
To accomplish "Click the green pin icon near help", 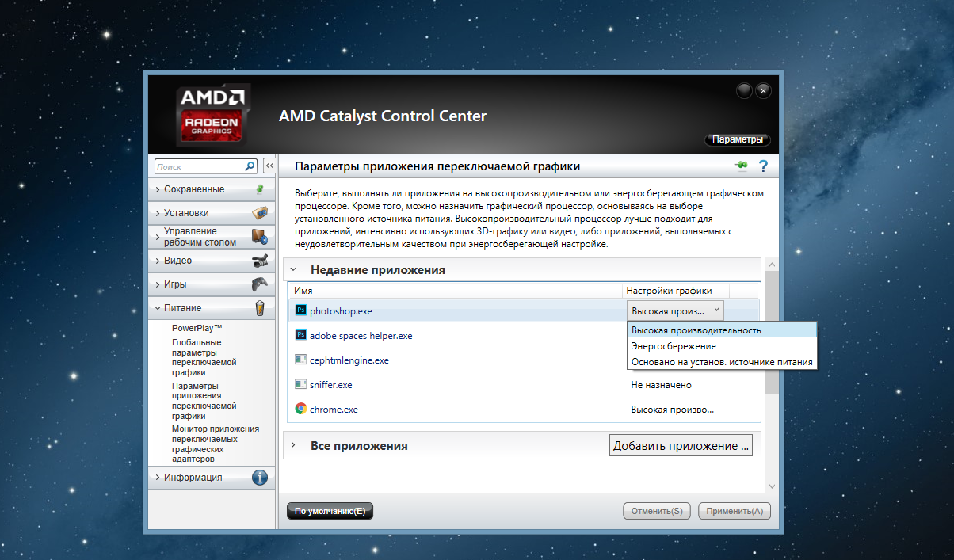I will point(741,166).
